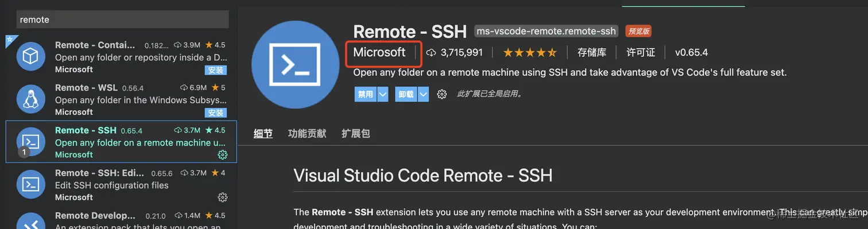Click 此扩展已全局启用 status text

click(x=489, y=94)
